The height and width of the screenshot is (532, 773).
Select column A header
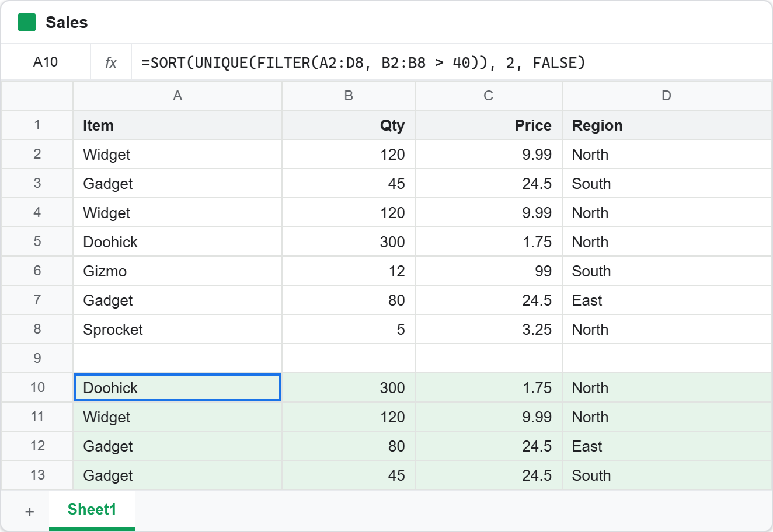tap(177, 96)
